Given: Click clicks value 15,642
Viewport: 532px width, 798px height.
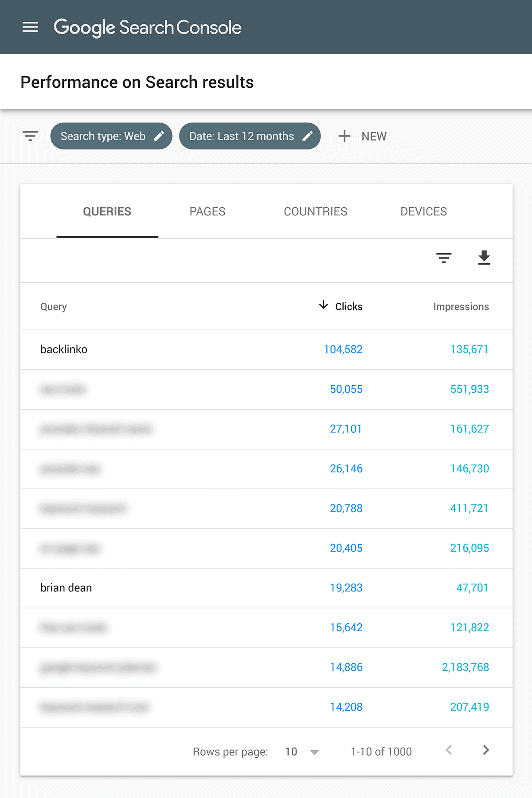Looking at the screenshot, I should coord(346,627).
